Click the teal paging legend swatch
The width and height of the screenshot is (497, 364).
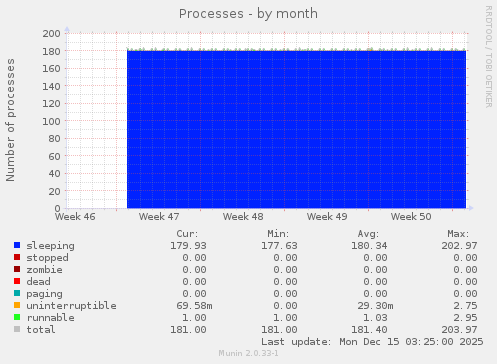[17, 293]
